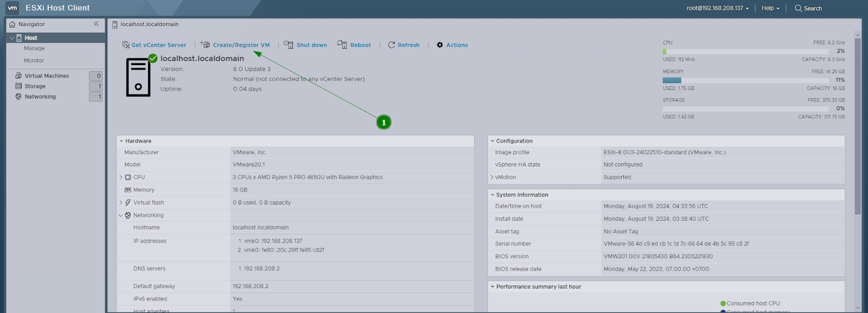The width and height of the screenshot is (868, 313).
Task: Collapse the Networking hardware row
Action: 120,215
